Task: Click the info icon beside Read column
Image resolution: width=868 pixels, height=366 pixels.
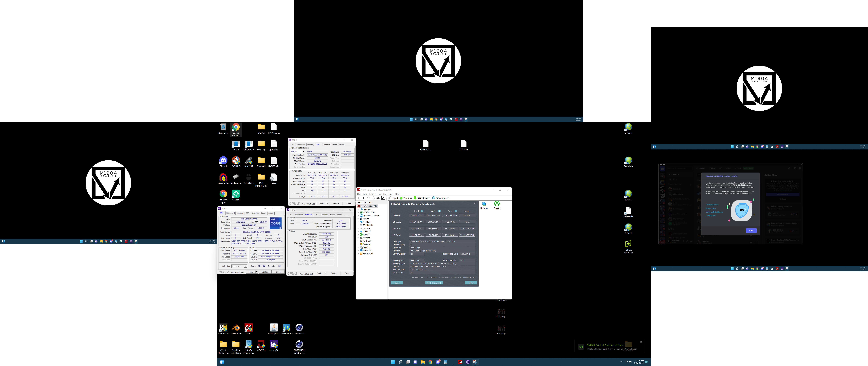Action: click(422, 211)
